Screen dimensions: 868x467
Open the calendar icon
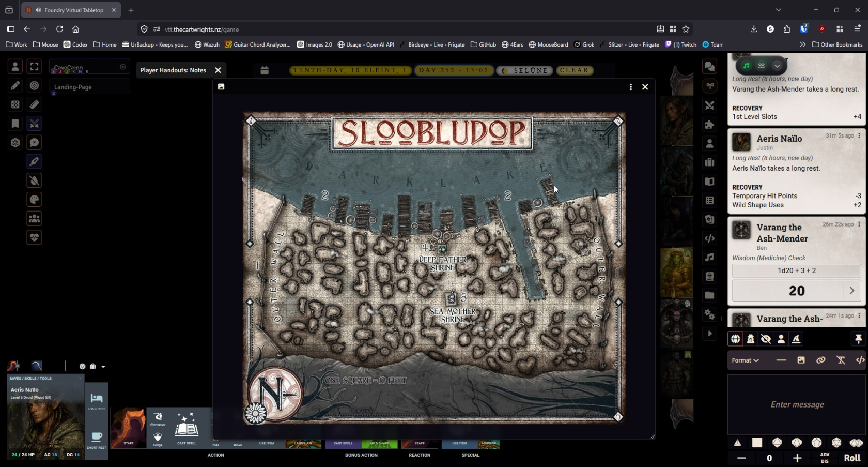[x=265, y=70]
